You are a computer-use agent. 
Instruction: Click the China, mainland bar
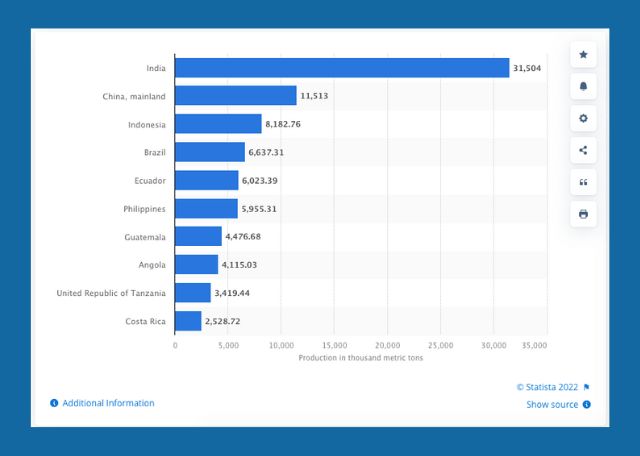coord(236,96)
